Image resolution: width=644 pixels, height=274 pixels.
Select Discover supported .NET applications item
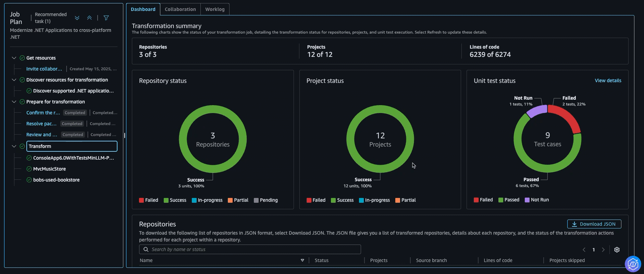click(73, 91)
